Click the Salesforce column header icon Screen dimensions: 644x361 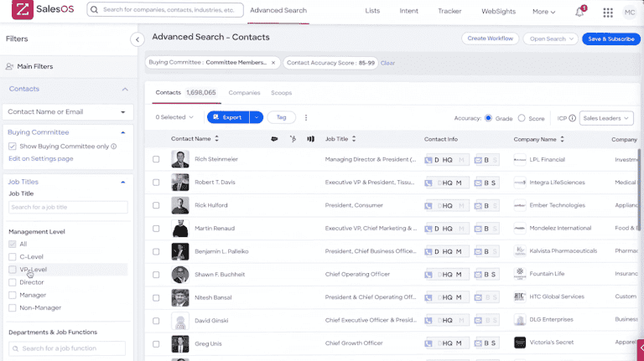coord(274,139)
